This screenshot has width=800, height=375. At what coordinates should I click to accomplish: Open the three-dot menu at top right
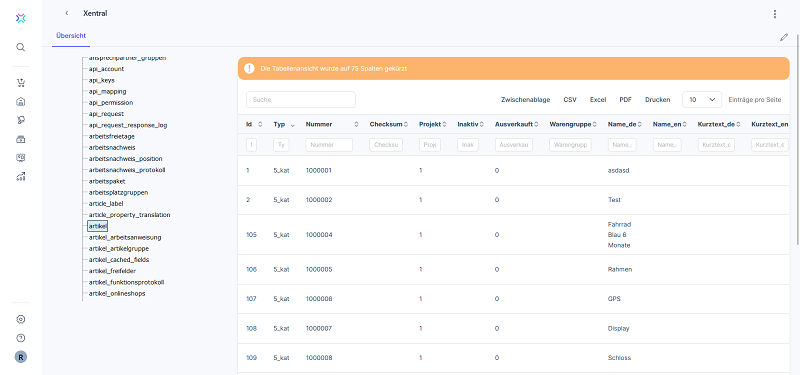[774, 14]
